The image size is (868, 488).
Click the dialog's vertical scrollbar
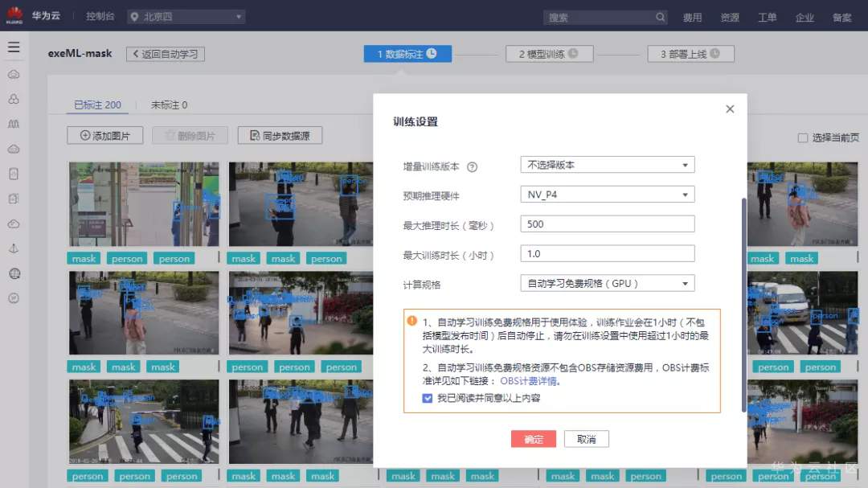click(x=743, y=305)
